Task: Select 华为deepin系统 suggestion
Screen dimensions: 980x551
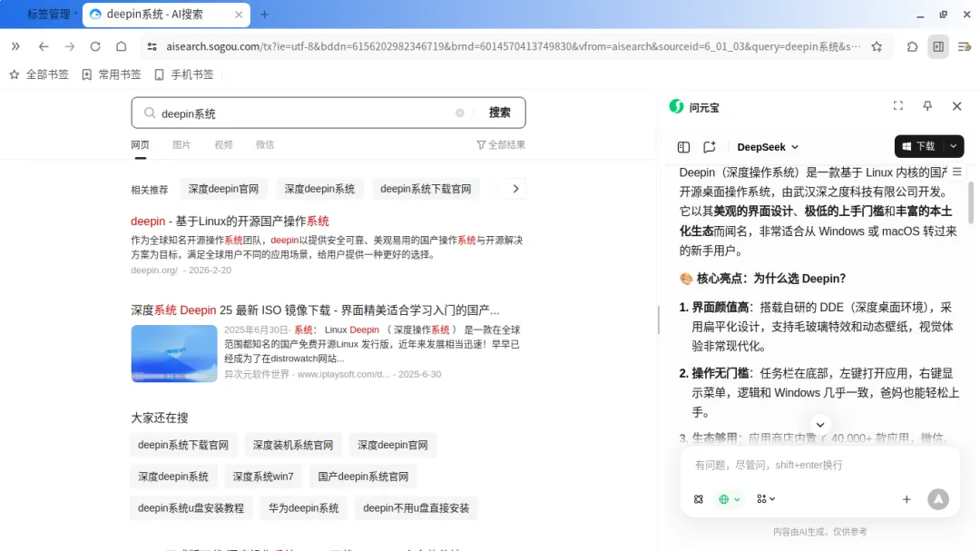Action: [x=304, y=507]
